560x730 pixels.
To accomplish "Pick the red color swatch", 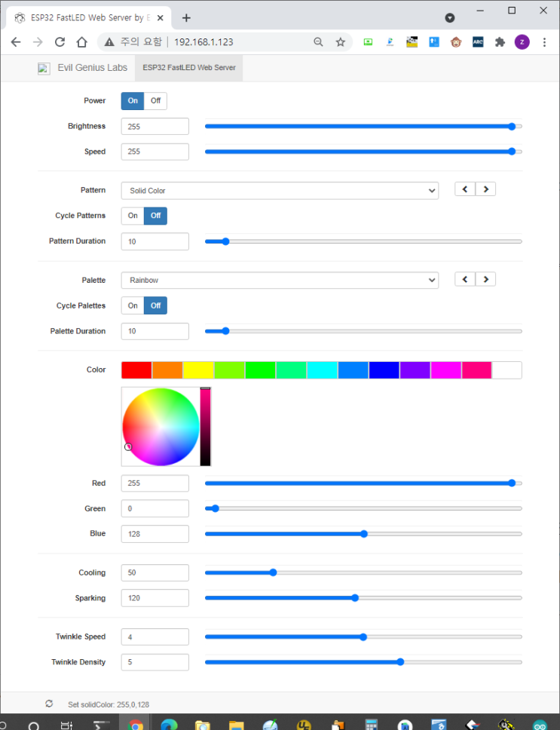I will 136,370.
